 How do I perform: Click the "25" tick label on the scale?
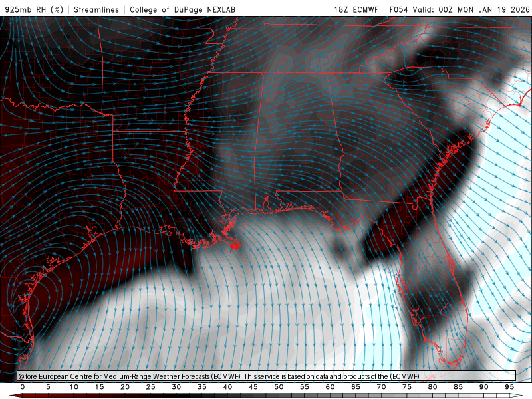[151, 387]
